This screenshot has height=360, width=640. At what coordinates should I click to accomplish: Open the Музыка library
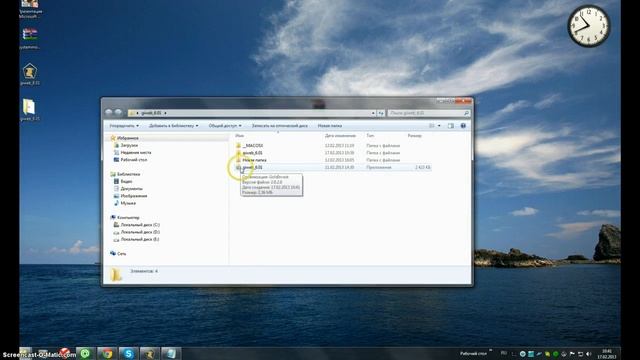click(128, 203)
